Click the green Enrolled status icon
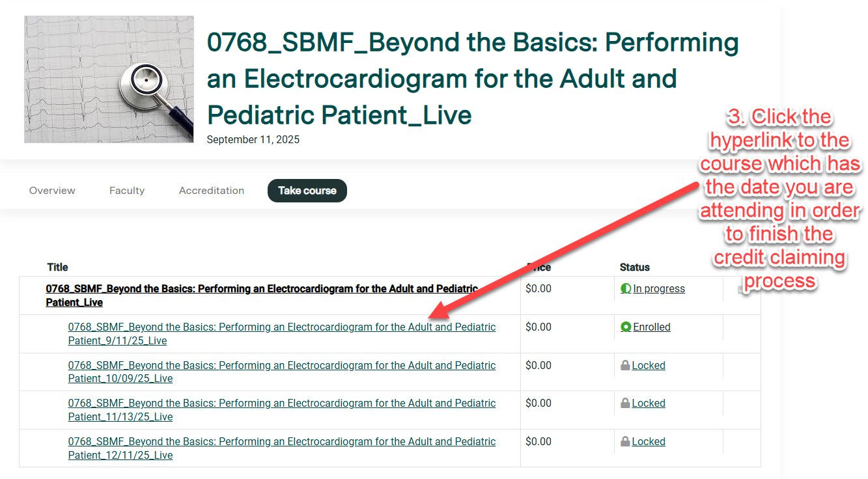This screenshot has height=479, width=868. [626, 327]
